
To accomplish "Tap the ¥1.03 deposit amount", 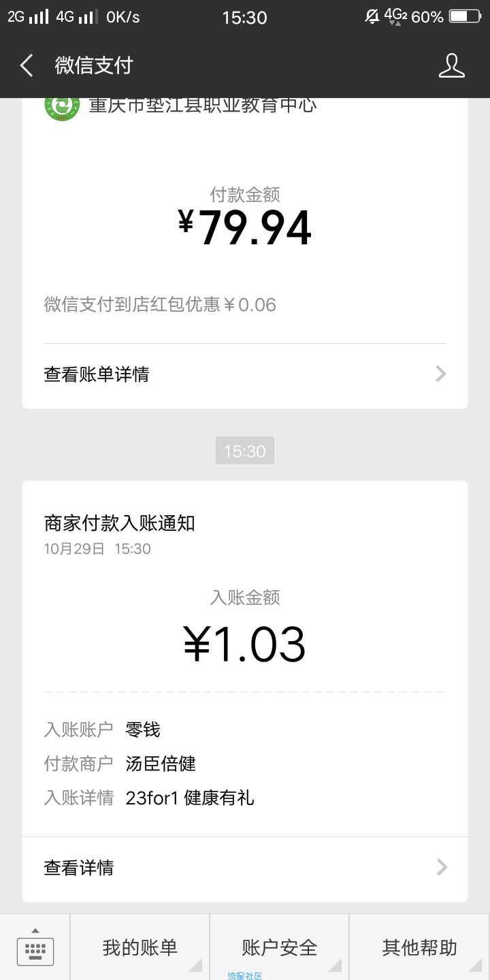I will click(x=245, y=645).
